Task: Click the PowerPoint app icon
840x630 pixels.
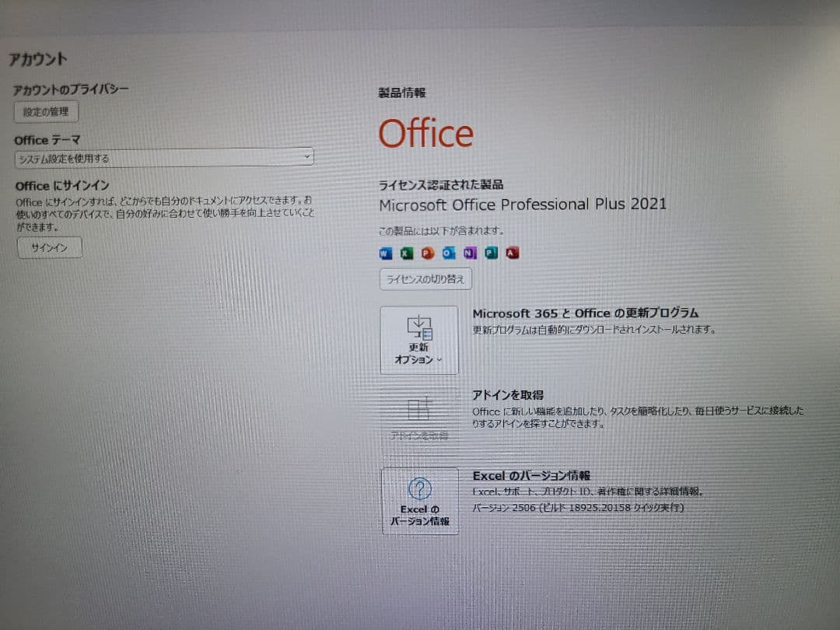Action: tap(428, 253)
